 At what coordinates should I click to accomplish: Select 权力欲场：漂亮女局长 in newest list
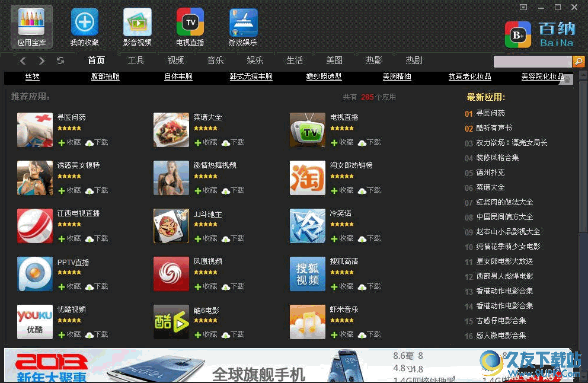(512, 143)
